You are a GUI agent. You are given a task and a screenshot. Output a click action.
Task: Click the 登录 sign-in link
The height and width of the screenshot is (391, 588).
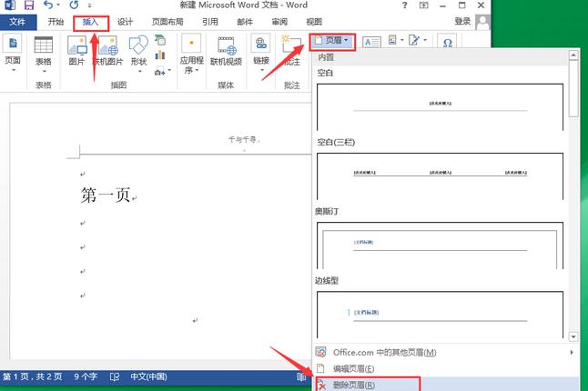(x=462, y=22)
